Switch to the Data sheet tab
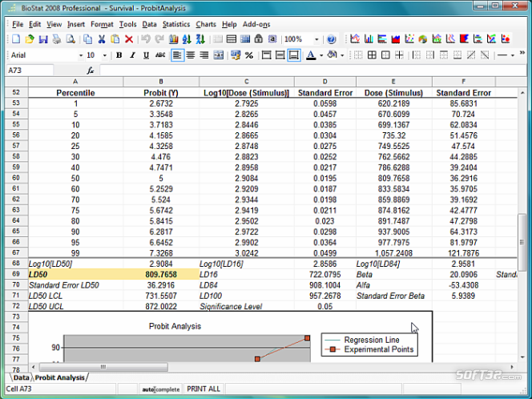The width and height of the screenshot is (532, 399). coord(21,377)
